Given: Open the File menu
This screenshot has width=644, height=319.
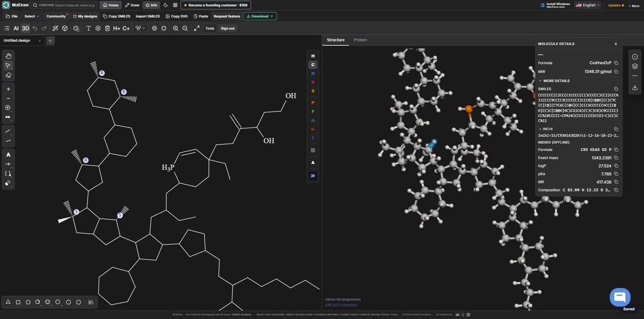Looking at the screenshot, I should [x=11, y=16].
